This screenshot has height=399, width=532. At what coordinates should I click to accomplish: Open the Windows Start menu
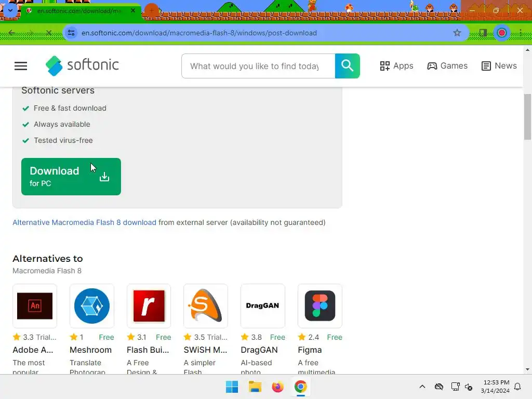(232, 387)
